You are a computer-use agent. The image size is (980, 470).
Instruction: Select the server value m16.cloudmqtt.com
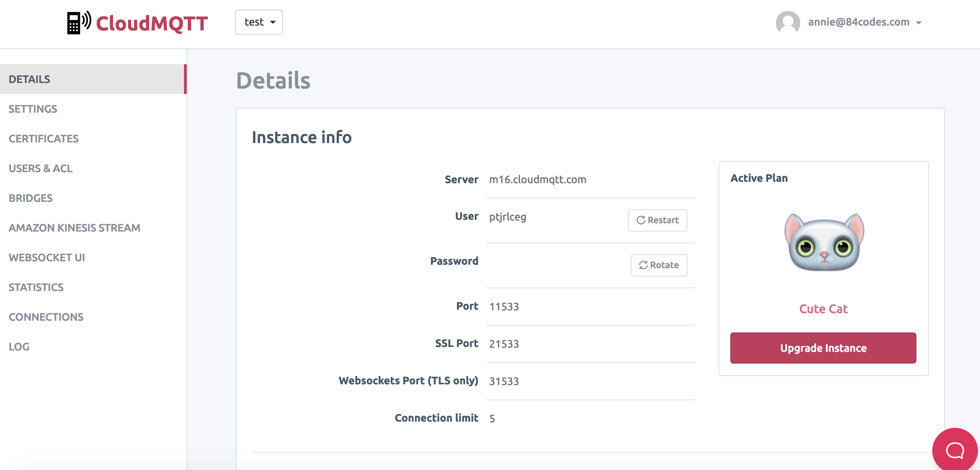pyautogui.click(x=538, y=179)
